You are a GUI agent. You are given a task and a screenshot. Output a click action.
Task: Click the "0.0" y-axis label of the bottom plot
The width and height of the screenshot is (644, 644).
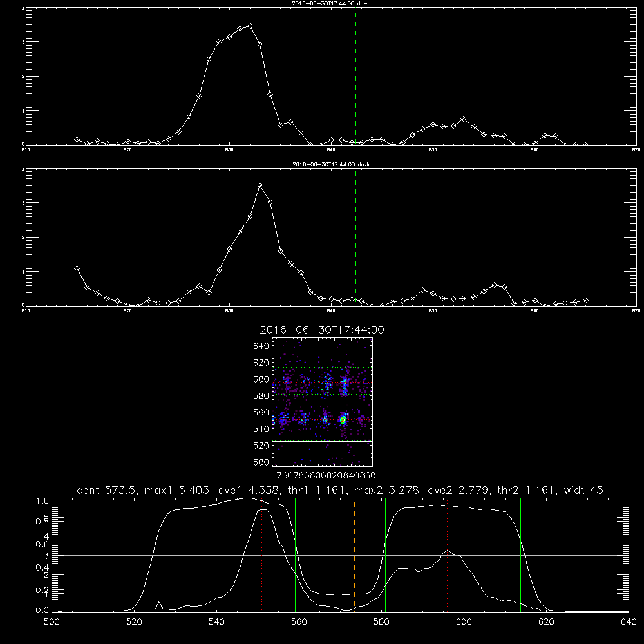pos(43,611)
